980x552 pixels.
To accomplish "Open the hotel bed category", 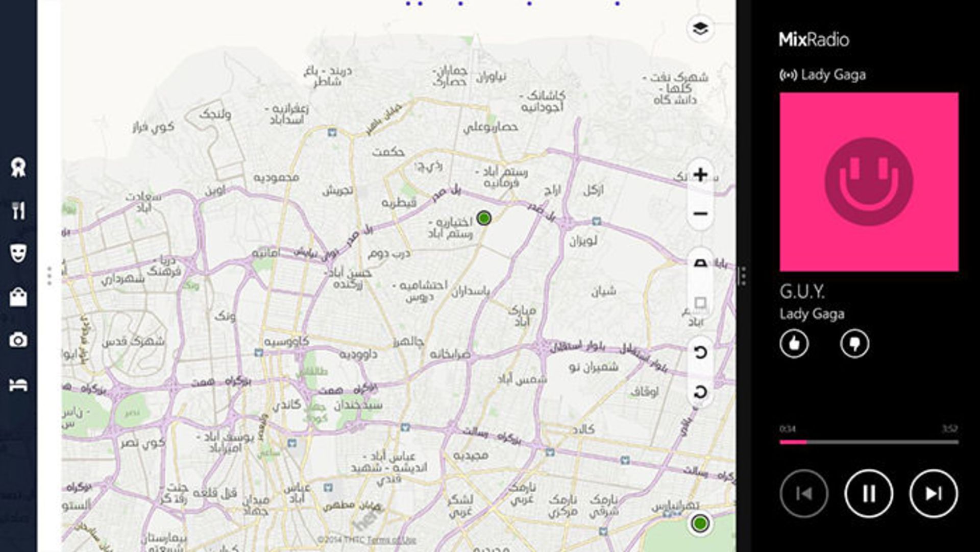I will tap(18, 385).
